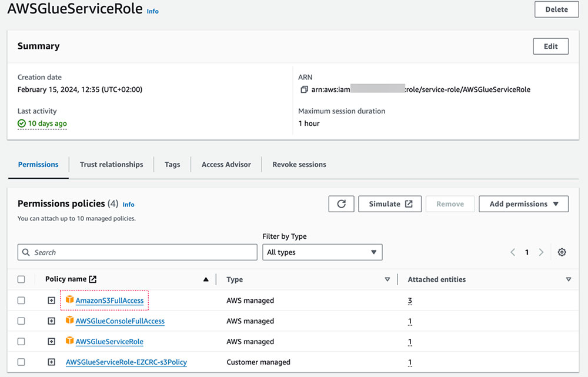Click the Remove button

pyautogui.click(x=450, y=203)
